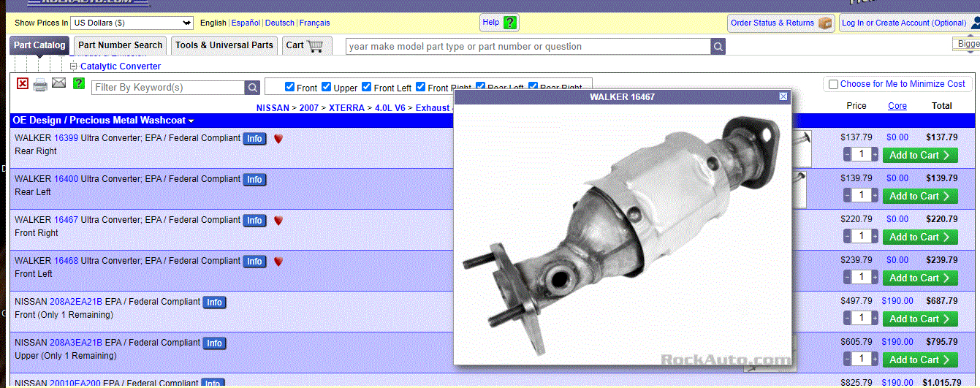Click the shopping cart icon in Cart tab
The width and height of the screenshot is (980, 388).
click(315, 46)
